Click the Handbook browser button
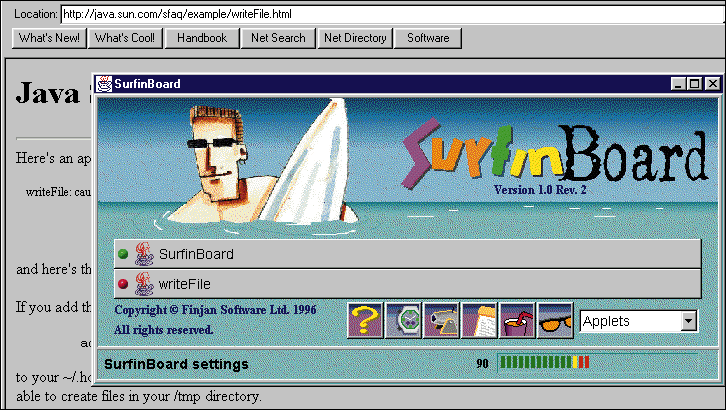The width and height of the screenshot is (726, 410). click(x=202, y=38)
